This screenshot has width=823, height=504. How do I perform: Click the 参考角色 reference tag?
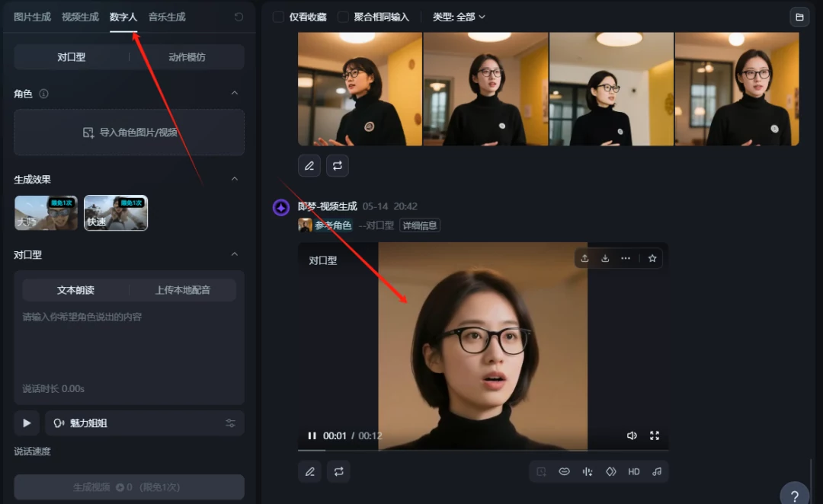pyautogui.click(x=325, y=225)
